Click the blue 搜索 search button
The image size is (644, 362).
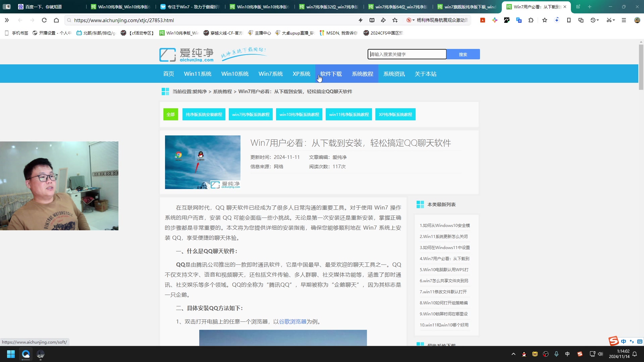[x=463, y=54]
